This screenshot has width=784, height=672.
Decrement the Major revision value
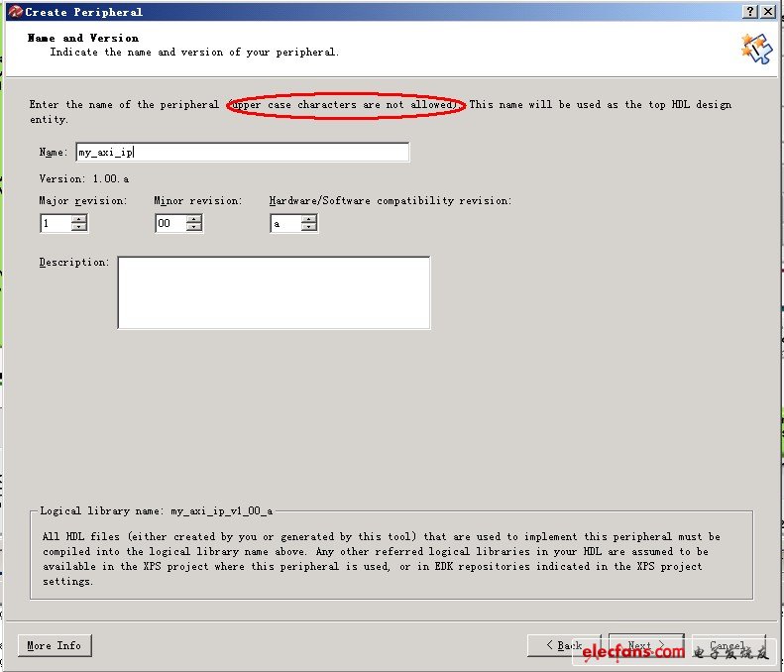tap(79, 228)
